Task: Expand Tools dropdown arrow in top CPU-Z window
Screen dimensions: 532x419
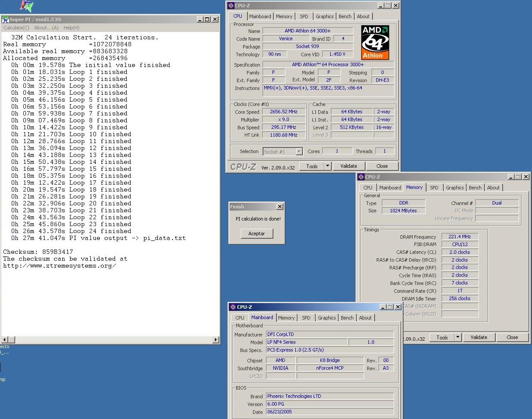Action: coord(327,166)
